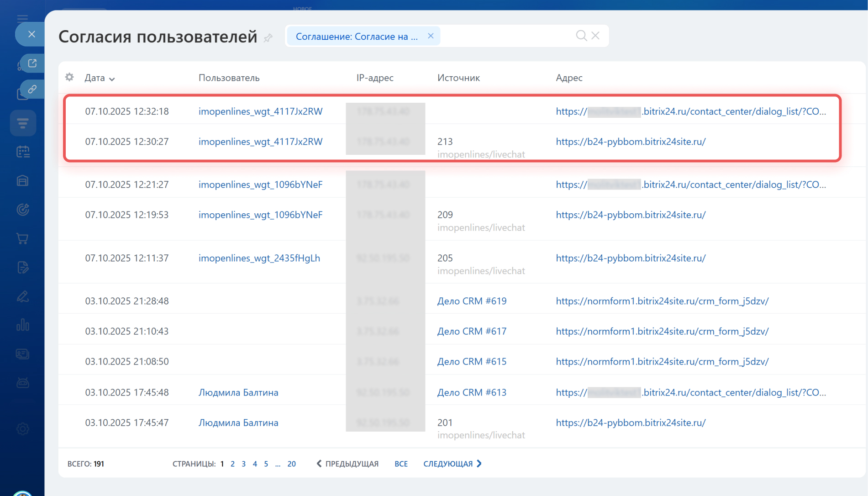Click the open in new window icon

[x=32, y=63]
